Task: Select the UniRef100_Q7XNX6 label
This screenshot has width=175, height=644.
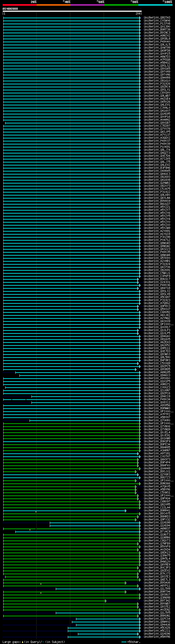Action: [x=157, y=427]
